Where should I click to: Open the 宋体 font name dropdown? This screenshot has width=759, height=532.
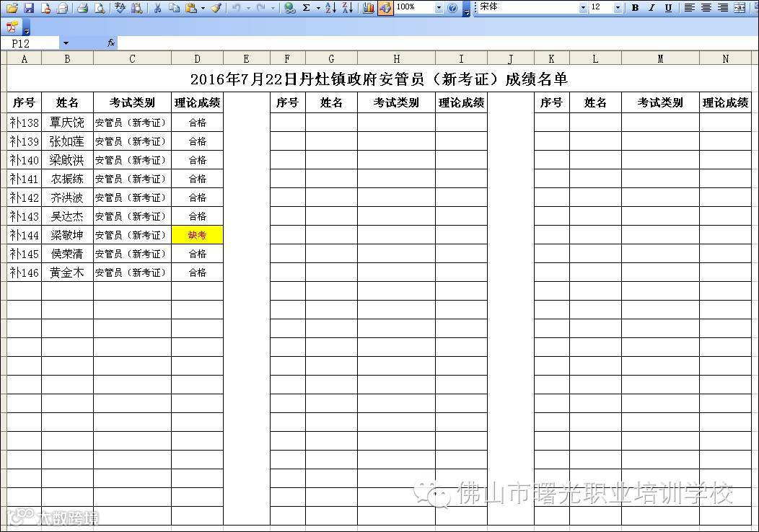coord(583,8)
